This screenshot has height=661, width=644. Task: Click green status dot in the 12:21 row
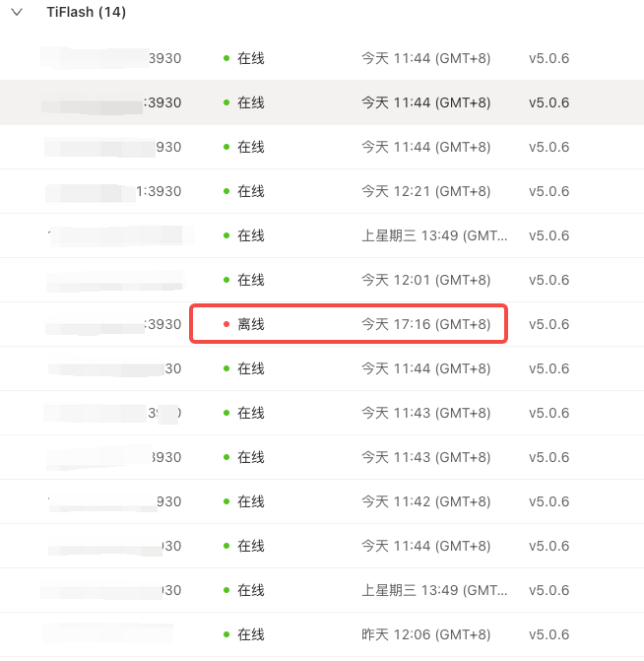click(226, 191)
